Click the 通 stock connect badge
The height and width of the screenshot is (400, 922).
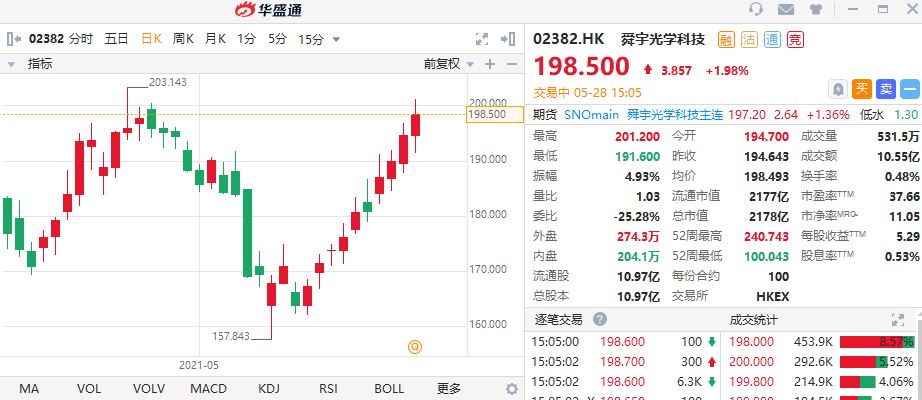pyautogui.click(x=772, y=39)
